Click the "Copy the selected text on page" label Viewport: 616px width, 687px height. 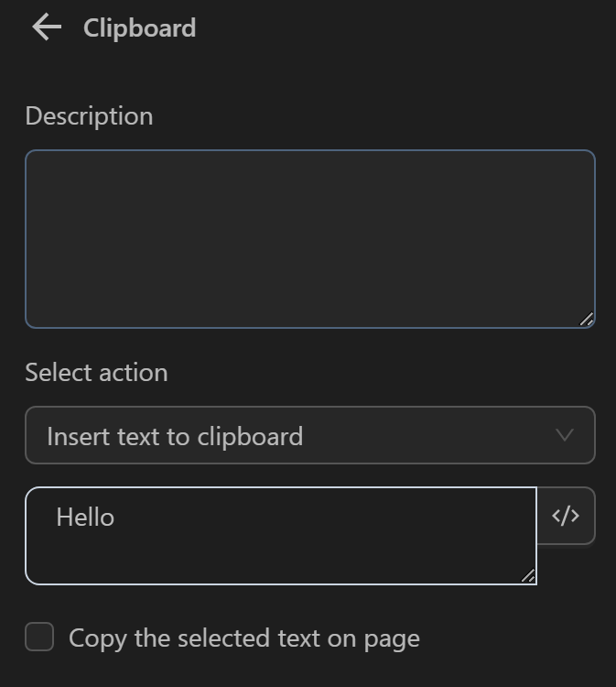point(243,638)
